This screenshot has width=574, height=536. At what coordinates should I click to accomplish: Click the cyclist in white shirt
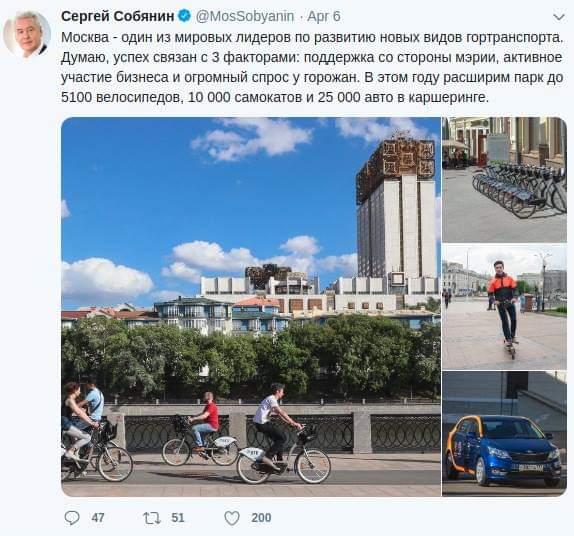click(x=275, y=424)
